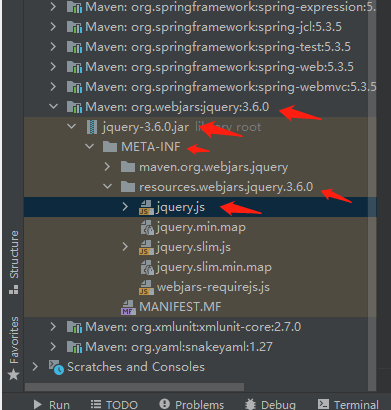Click the Terminal icon

(323, 404)
